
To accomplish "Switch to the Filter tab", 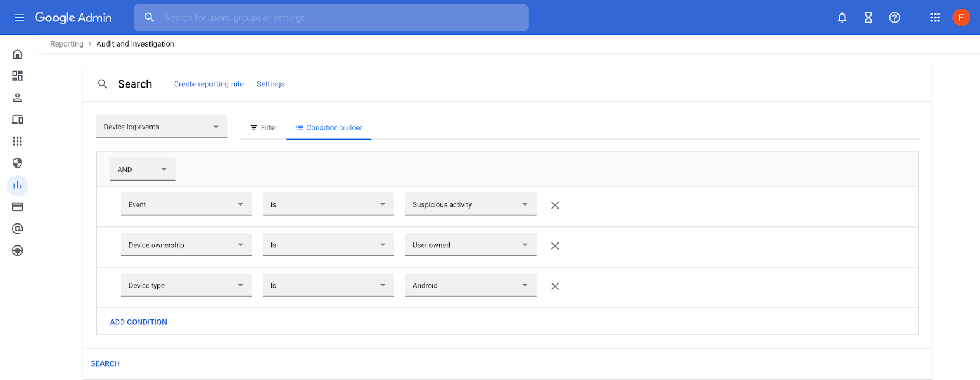I will coord(263,127).
